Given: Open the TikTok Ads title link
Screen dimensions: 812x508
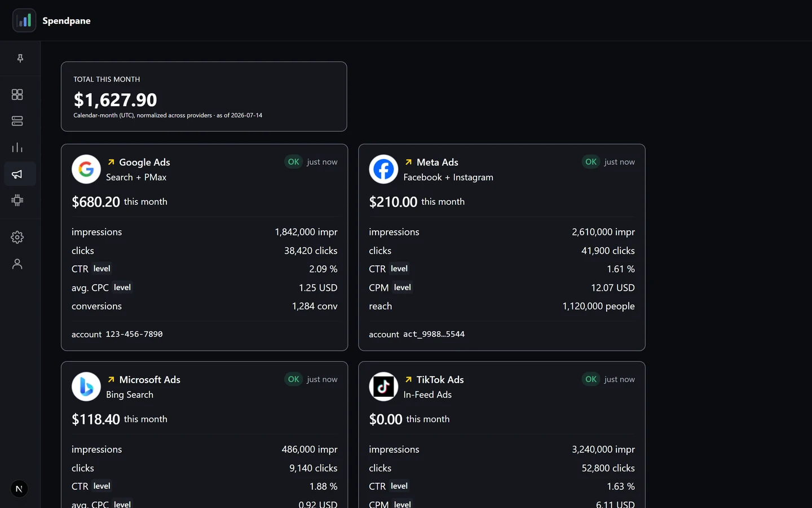Looking at the screenshot, I should click(440, 379).
